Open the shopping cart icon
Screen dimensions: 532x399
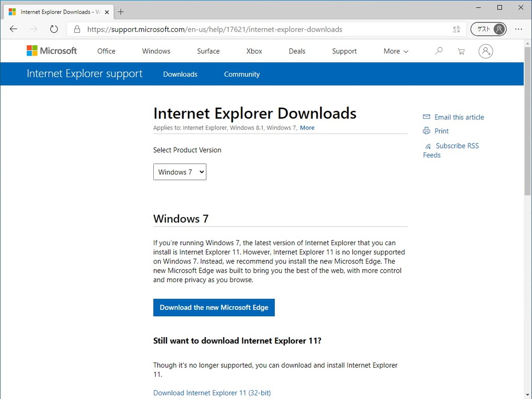461,51
